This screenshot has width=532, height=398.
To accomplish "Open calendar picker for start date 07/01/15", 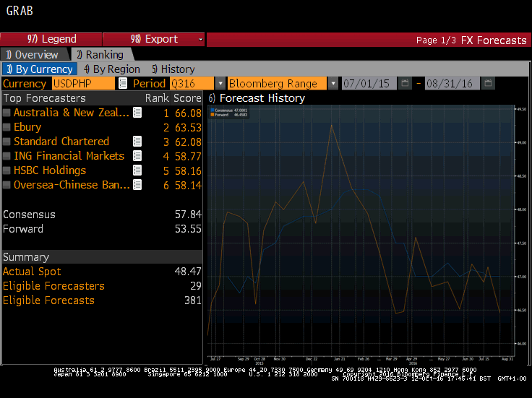I will (405, 83).
